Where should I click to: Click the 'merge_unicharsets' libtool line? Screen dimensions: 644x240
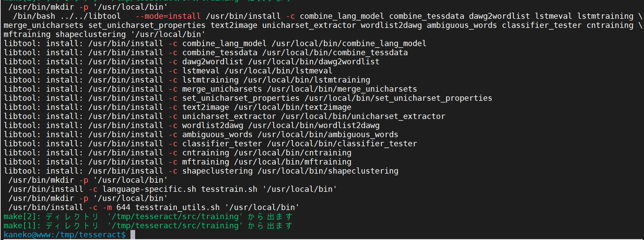tap(210, 89)
